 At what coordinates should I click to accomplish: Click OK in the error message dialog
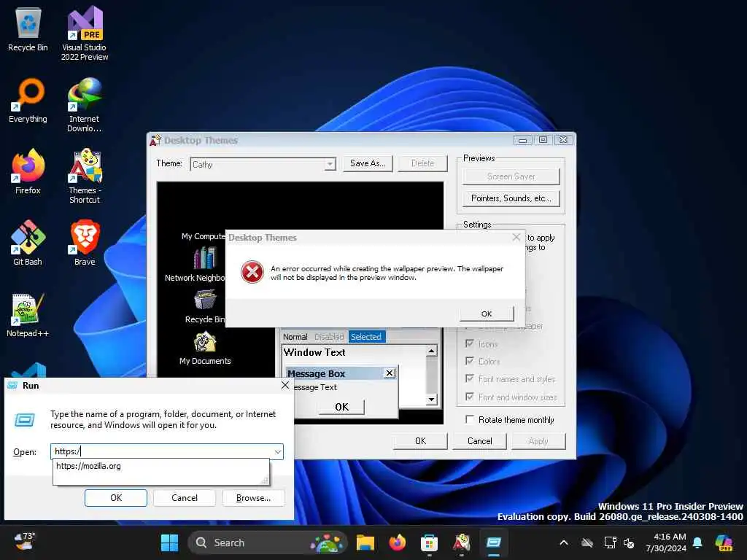[487, 314]
